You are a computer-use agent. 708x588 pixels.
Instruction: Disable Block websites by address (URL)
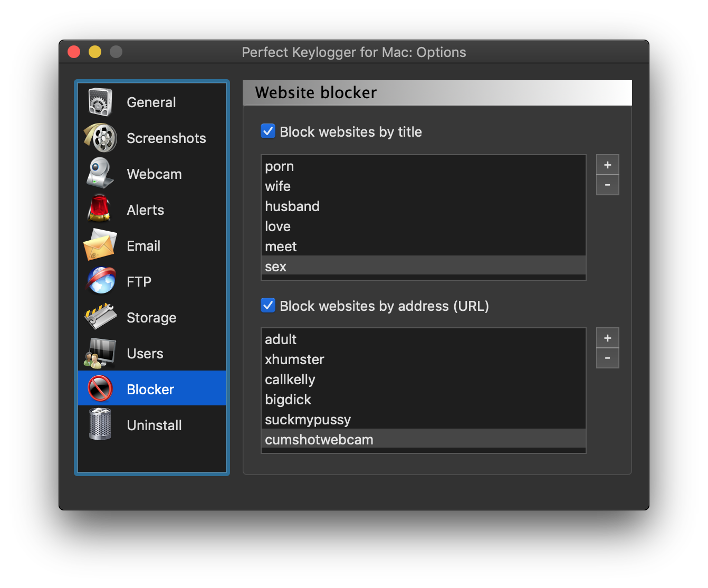click(x=268, y=305)
